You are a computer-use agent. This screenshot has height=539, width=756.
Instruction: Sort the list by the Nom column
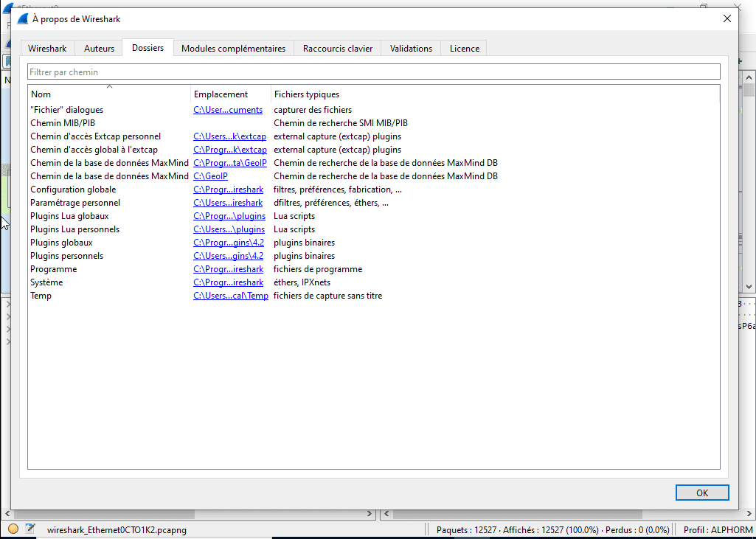109,94
